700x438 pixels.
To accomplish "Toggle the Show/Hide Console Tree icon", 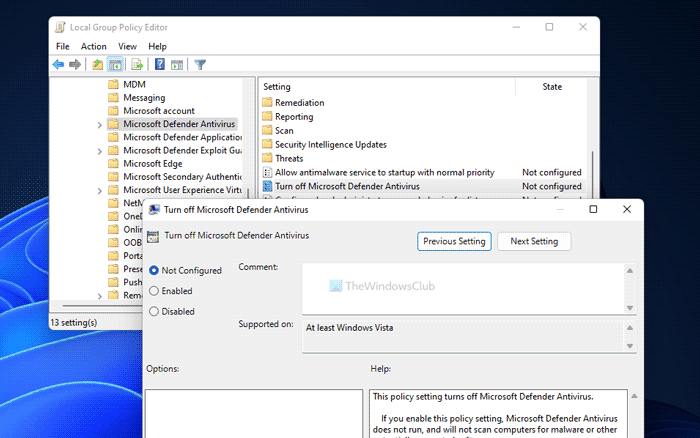I will [x=115, y=65].
